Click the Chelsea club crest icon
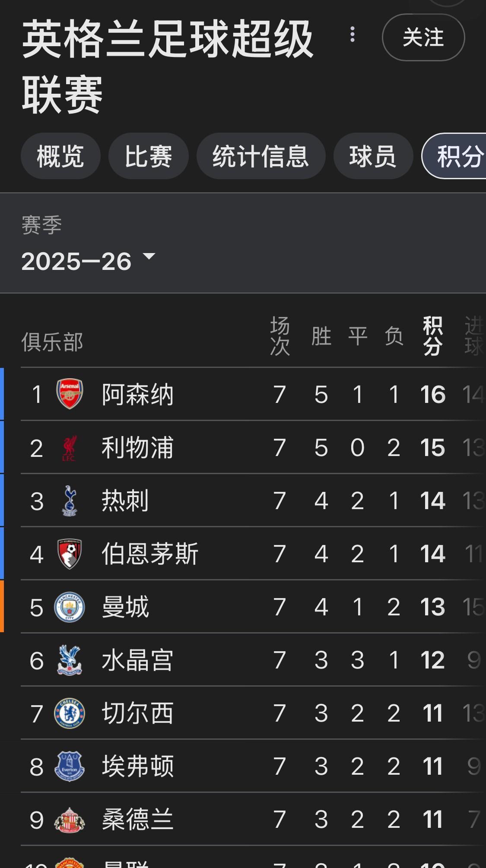This screenshot has height=868, width=486. [x=70, y=713]
